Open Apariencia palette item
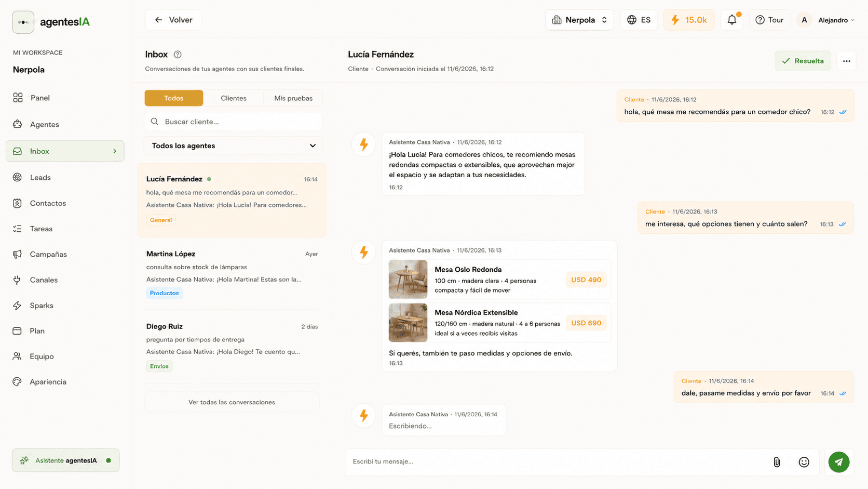This screenshot has width=868, height=489. 65,381
